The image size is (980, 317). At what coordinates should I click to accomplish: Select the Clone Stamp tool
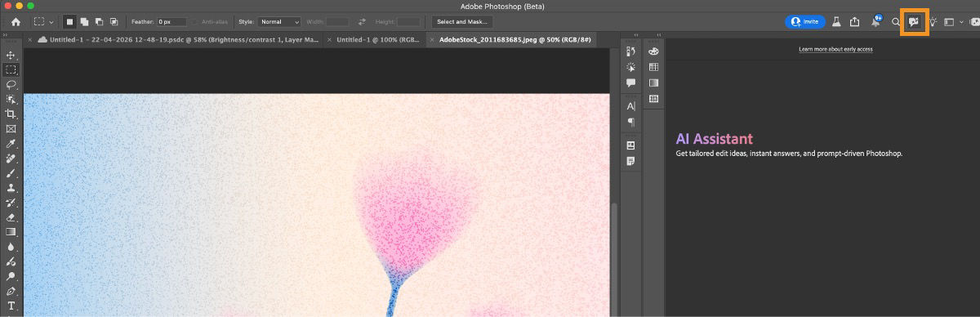pos(11,188)
